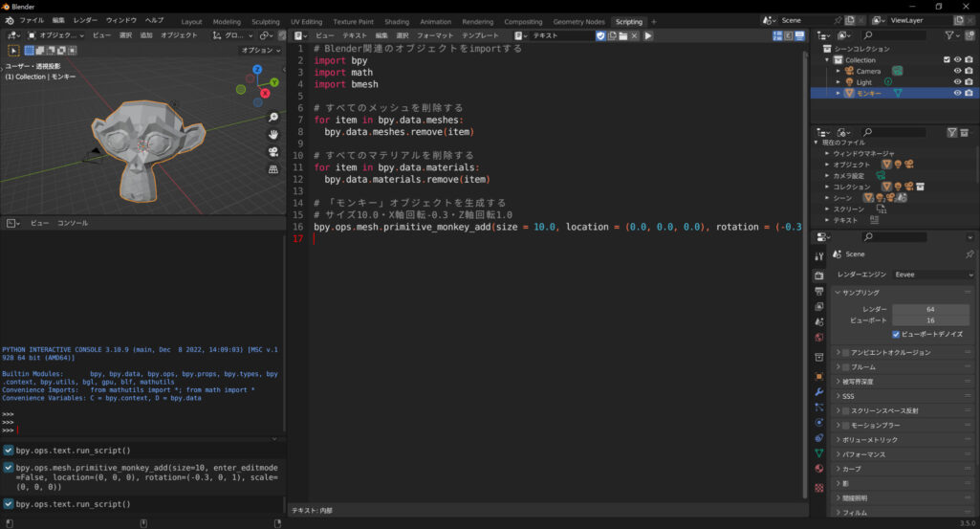This screenshot has height=529, width=980.
Task: Toggle camera view icon in viewport
Action: 273,152
